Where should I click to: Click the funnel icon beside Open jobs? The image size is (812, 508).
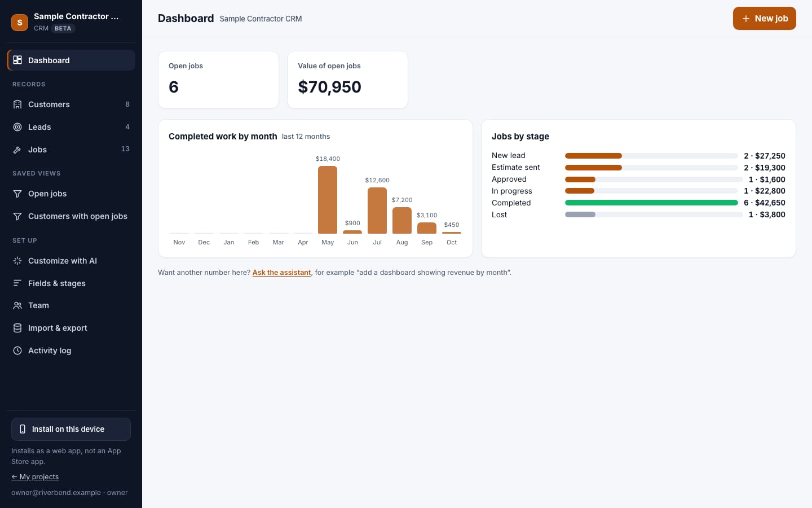pos(17,194)
